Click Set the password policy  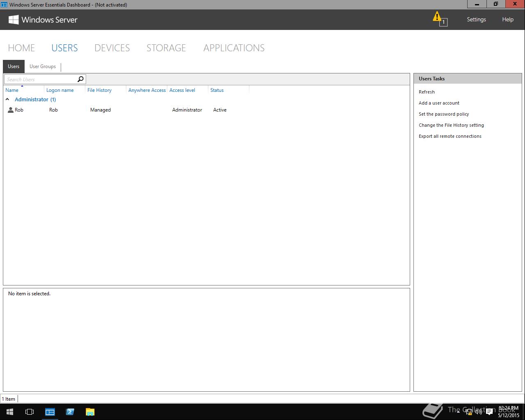(x=444, y=114)
